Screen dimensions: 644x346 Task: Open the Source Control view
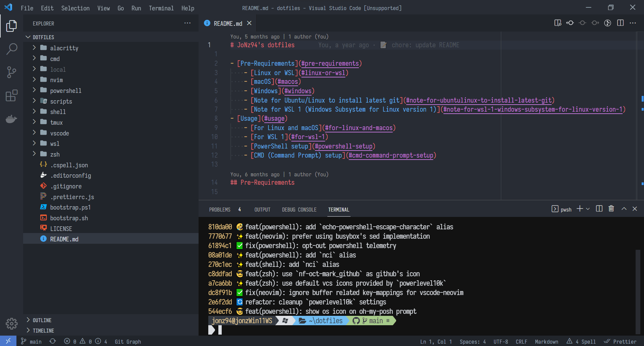coord(11,72)
